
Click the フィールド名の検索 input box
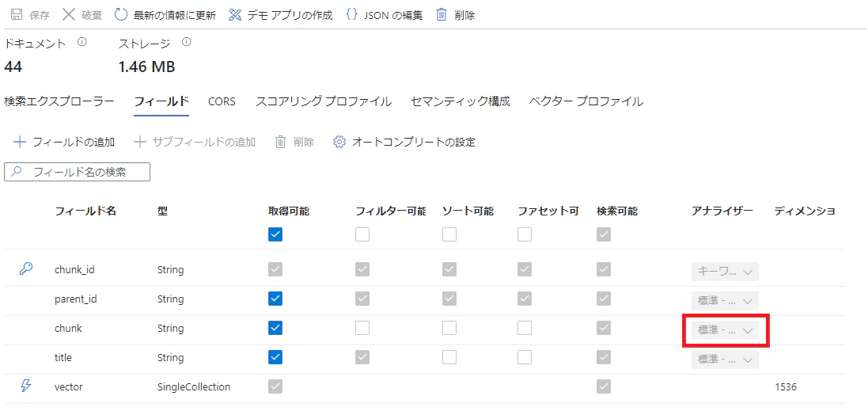tap(77, 173)
